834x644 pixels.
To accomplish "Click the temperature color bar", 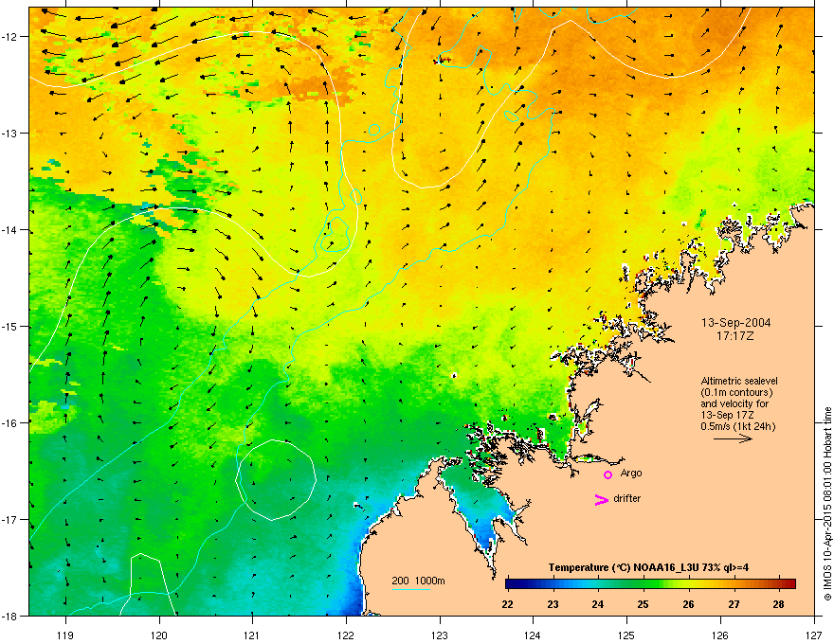I will [650, 583].
